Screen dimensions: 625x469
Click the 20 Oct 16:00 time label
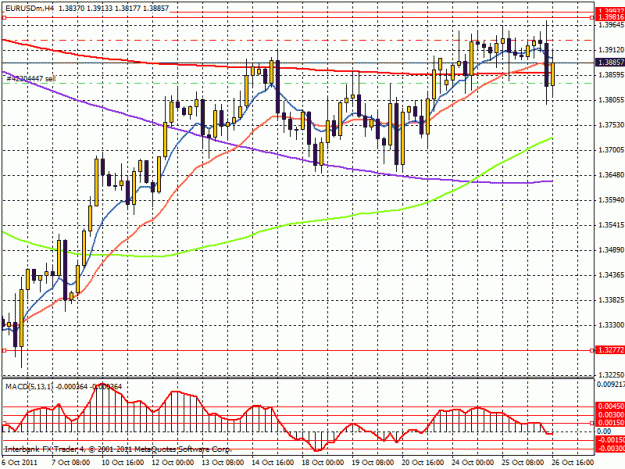click(423, 462)
